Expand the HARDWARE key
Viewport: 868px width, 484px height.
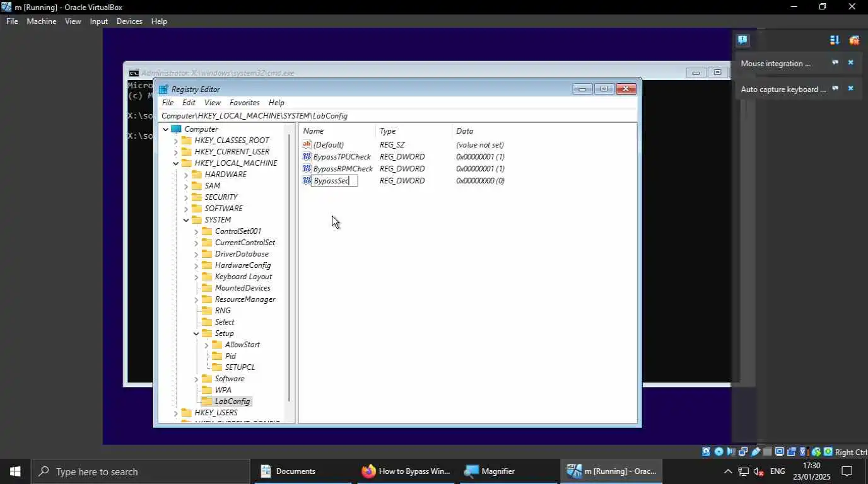pos(186,175)
